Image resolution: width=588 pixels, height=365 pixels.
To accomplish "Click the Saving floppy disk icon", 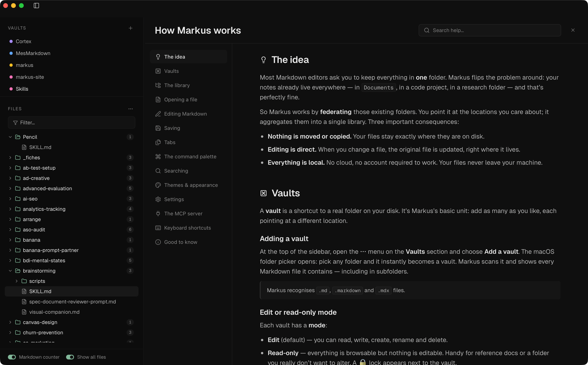I will [158, 128].
